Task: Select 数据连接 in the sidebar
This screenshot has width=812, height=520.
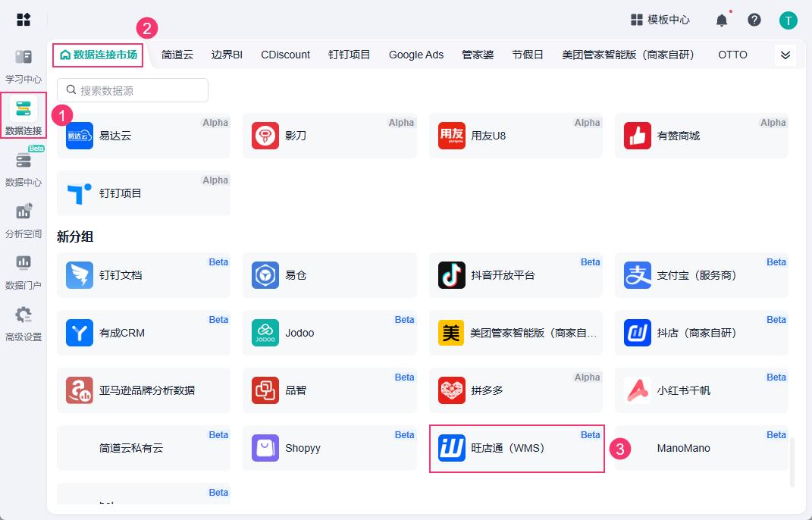Action: pyautogui.click(x=24, y=116)
